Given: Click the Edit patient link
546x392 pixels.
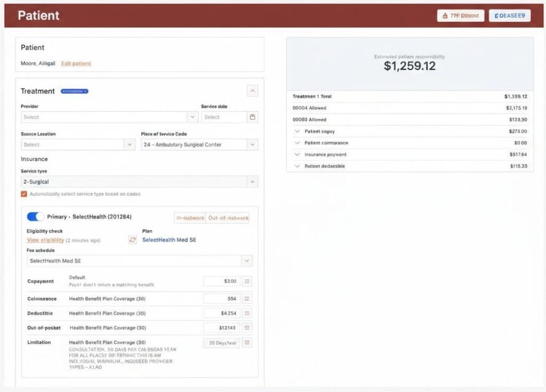Looking at the screenshot, I should pyautogui.click(x=76, y=63).
